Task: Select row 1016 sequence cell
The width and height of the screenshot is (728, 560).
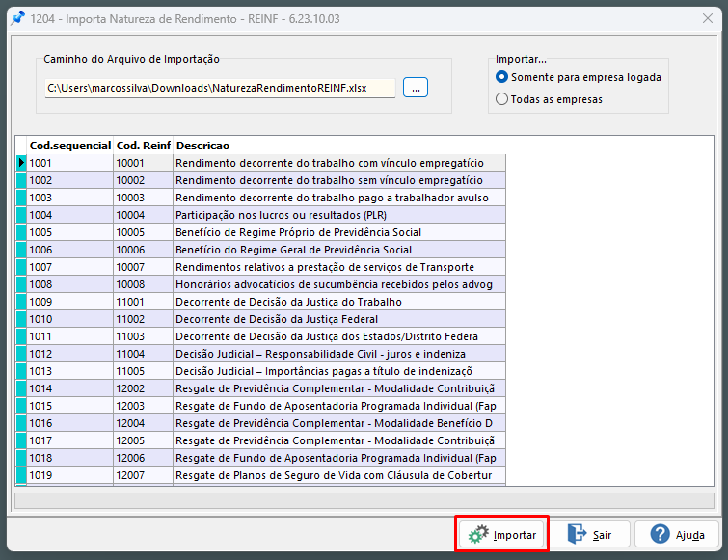Action: [69, 423]
